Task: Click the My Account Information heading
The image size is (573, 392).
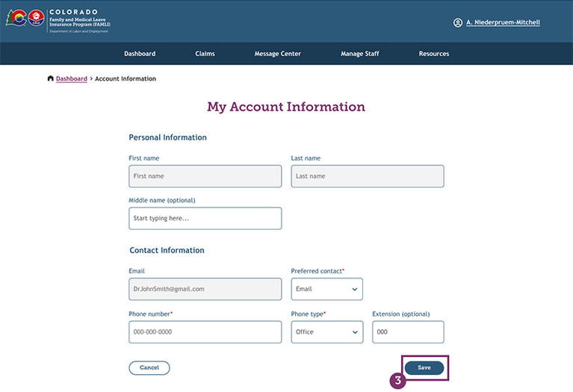Action: pyautogui.click(x=286, y=107)
